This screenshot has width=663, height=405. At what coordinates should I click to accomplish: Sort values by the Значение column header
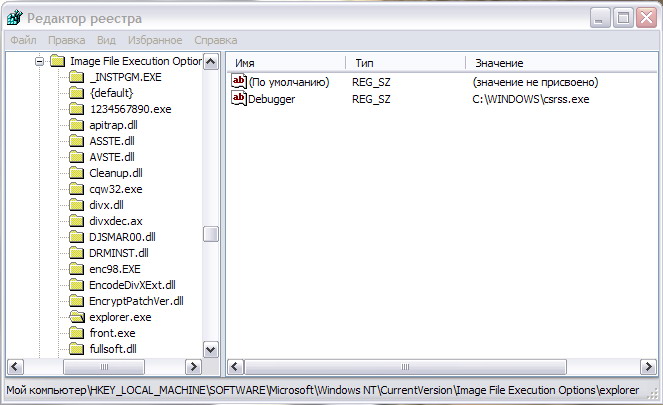(562, 63)
